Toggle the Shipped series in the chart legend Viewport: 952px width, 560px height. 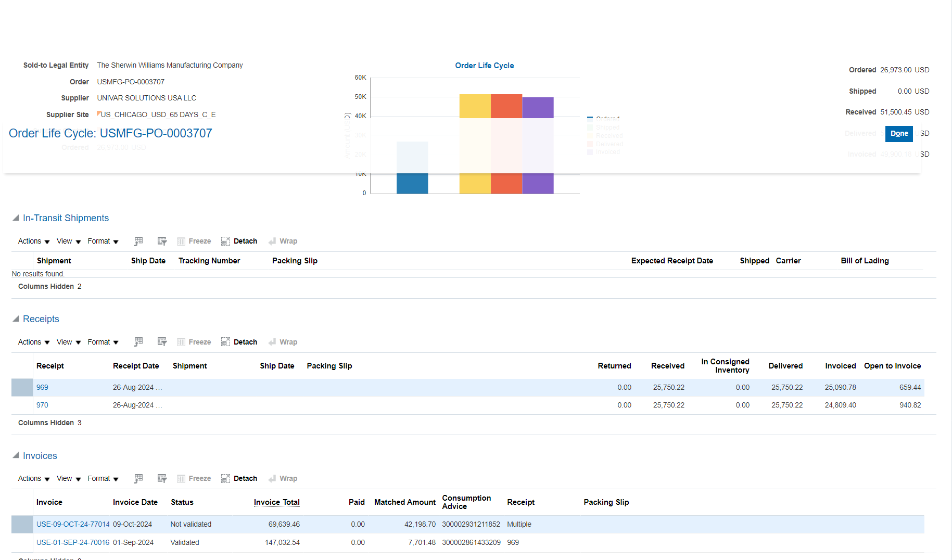click(x=606, y=127)
